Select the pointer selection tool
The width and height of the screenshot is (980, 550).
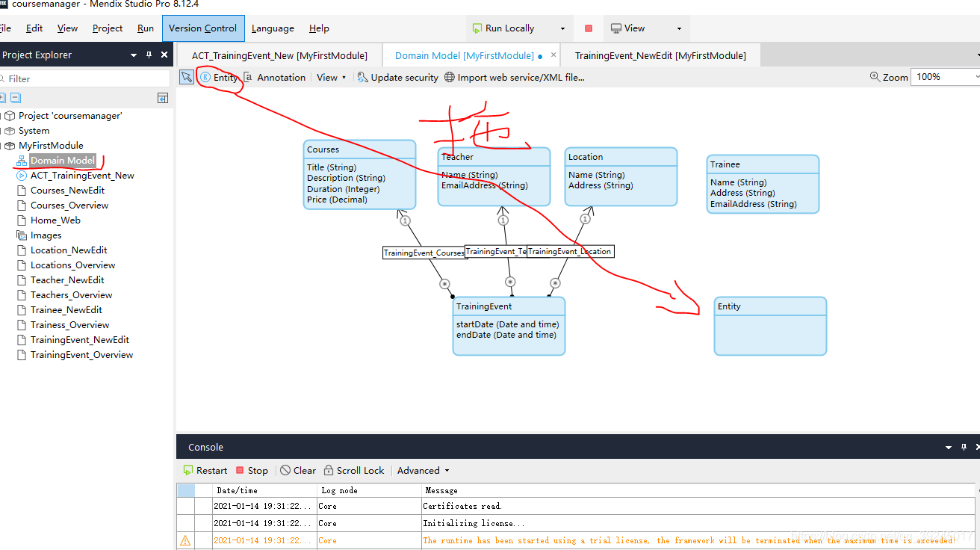coord(187,77)
